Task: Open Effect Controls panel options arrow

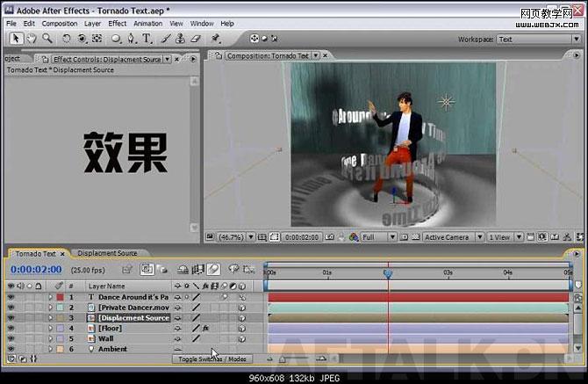Action: pyautogui.click(x=193, y=59)
